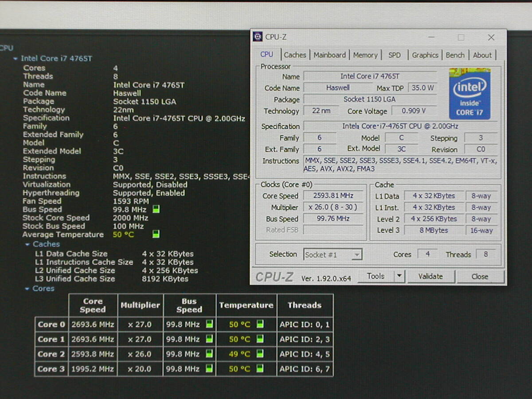532x399 pixels.
Task: Click Core 0 temperature green indicator
Action: coord(260,324)
